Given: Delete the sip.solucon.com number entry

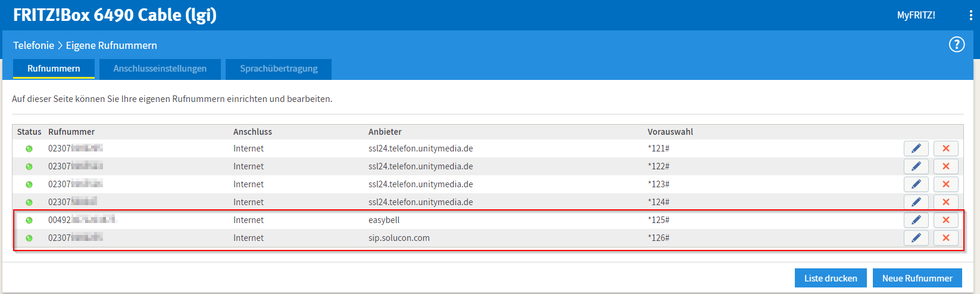Looking at the screenshot, I should tap(945, 238).
